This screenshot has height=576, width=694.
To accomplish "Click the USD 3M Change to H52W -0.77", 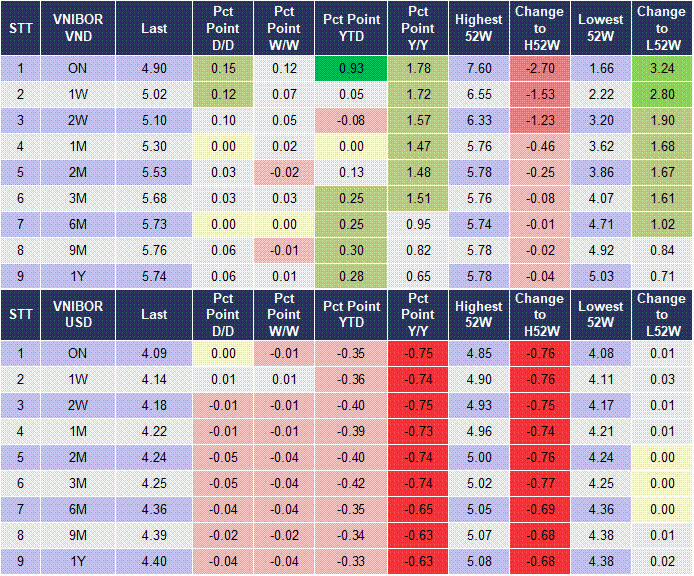I will pyautogui.click(x=539, y=483).
